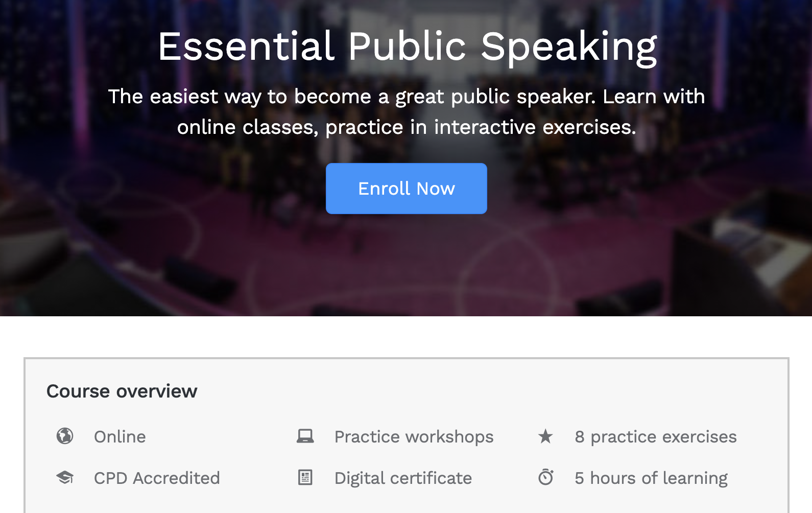
Task: Click the subtitle line starting 'The easiest way'
Action: tap(406, 97)
